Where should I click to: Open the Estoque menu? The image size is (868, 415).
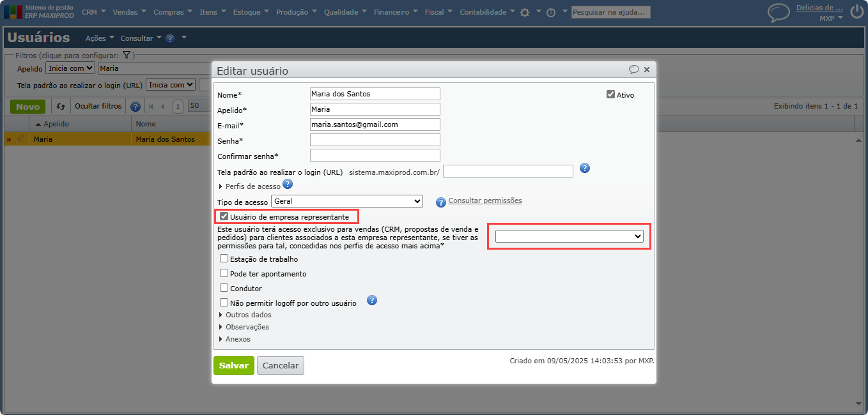[x=251, y=12]
